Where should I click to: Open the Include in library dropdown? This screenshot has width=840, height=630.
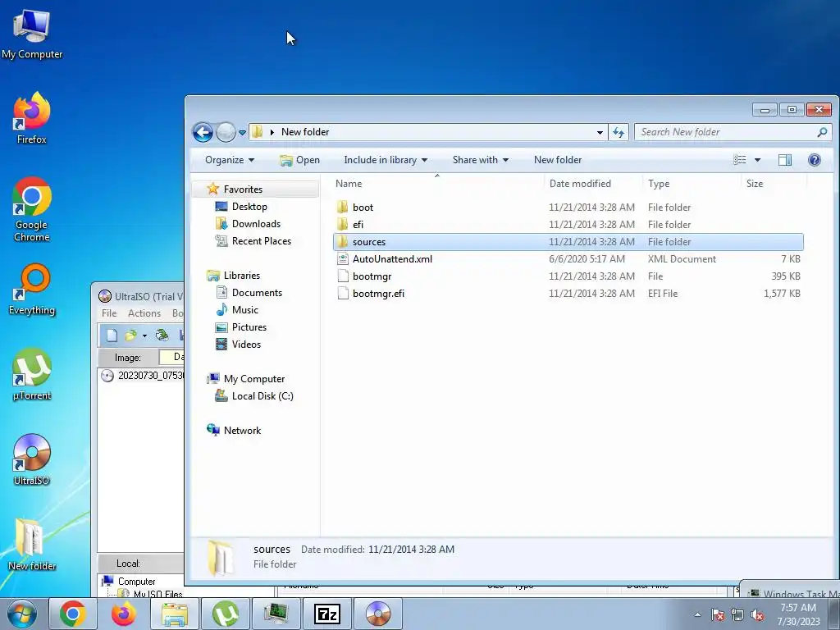pos(386,160)
